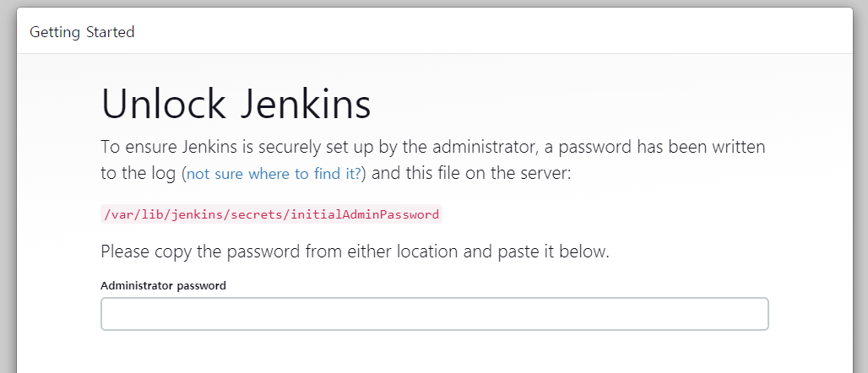Click the initialAdminPassword file path code
Image resolution: width=868 pixels, height=373 pixels.
[x=271, y=214]
